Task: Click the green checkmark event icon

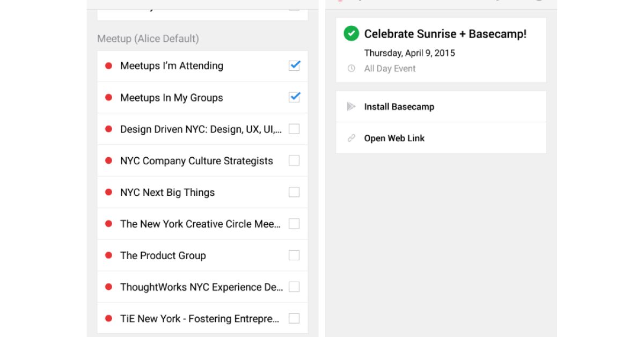Action: (351, 33)
